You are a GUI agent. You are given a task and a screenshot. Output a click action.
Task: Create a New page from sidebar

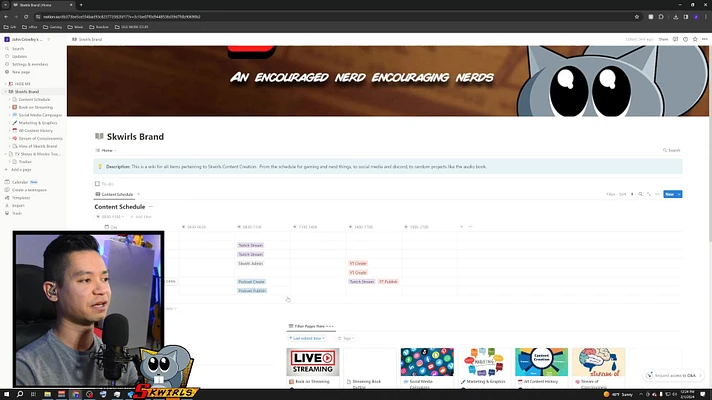(x=21, y=72)
